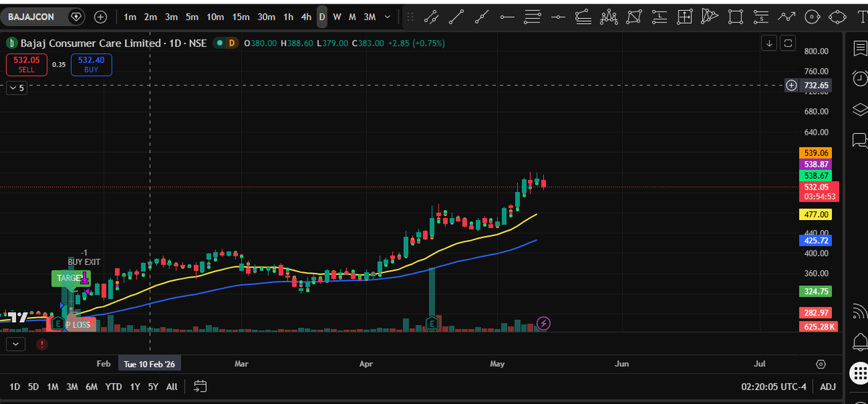This screenshot has width=868, height=404.
Task: Select the S position lines tool
Action: click(761, 17)
